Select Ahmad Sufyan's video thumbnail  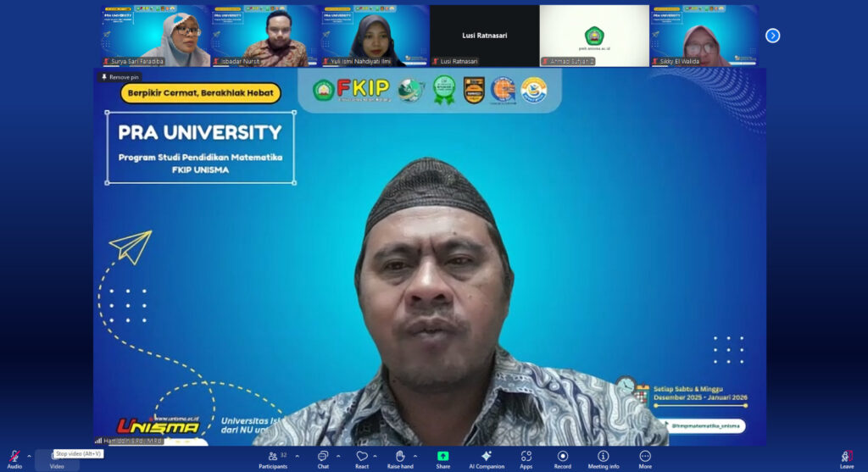click(x=594, y=36)
